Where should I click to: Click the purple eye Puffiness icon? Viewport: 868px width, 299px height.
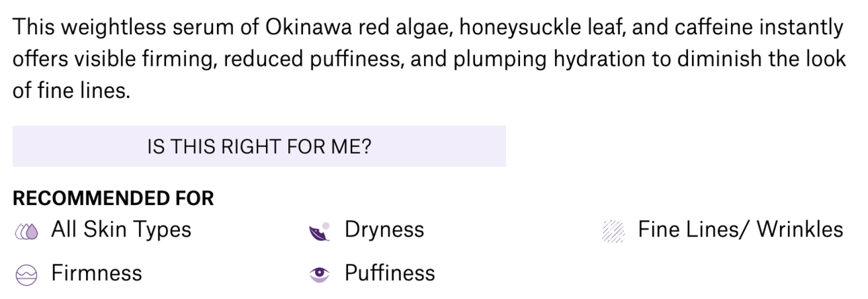(319, 274)
